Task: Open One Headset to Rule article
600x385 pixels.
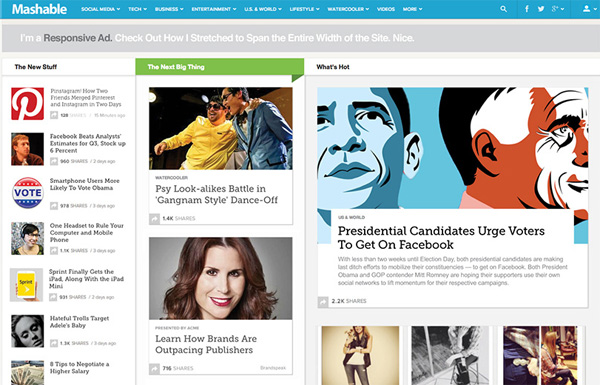Action: click(86, 233)
